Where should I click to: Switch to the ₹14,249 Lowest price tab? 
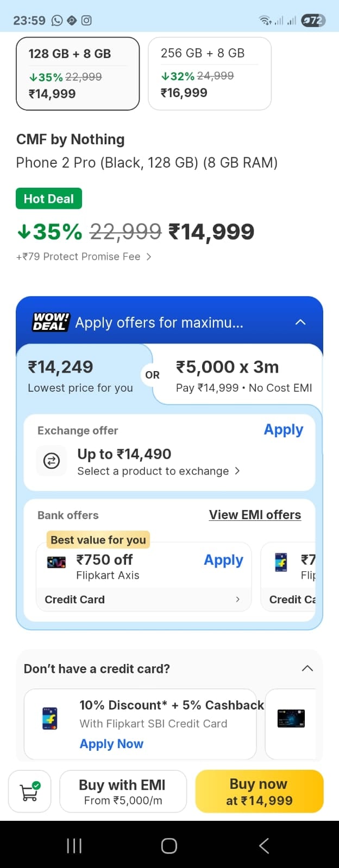[81, 375]
